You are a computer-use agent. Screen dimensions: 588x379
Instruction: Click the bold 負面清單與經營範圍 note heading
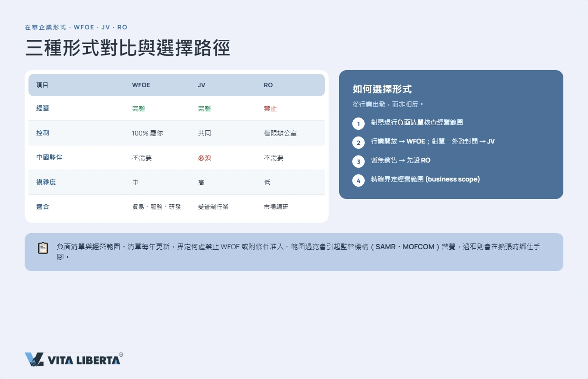(88, 247)
